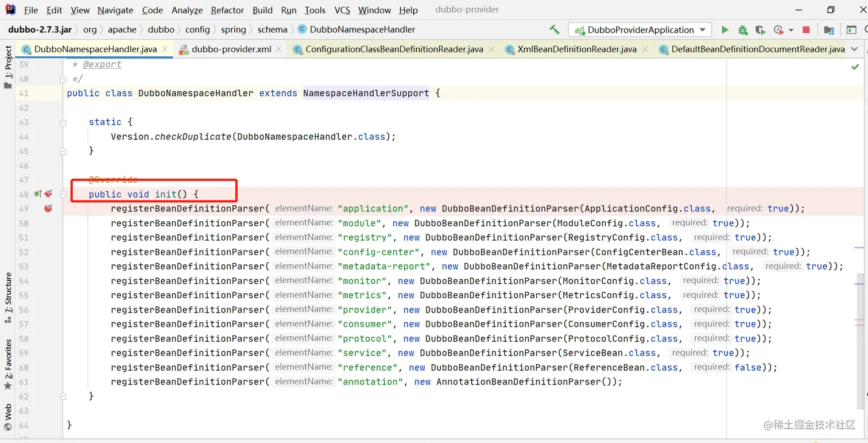Screen dimensions: 868x443
Task: Close the DubboNamespaceHandler.java tab
Action: click(164, 49)
